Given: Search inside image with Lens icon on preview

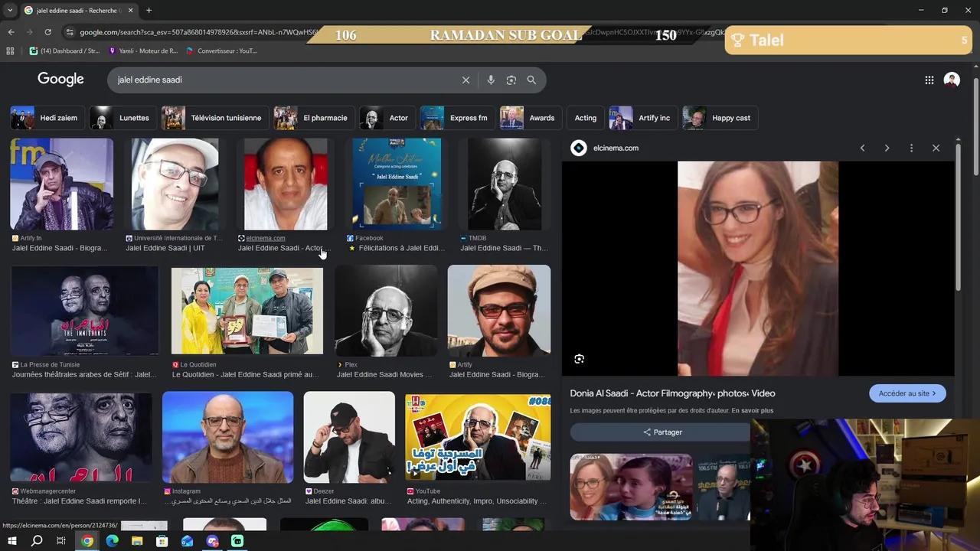Looking at the screenshot, I should [x=579, y=359].
